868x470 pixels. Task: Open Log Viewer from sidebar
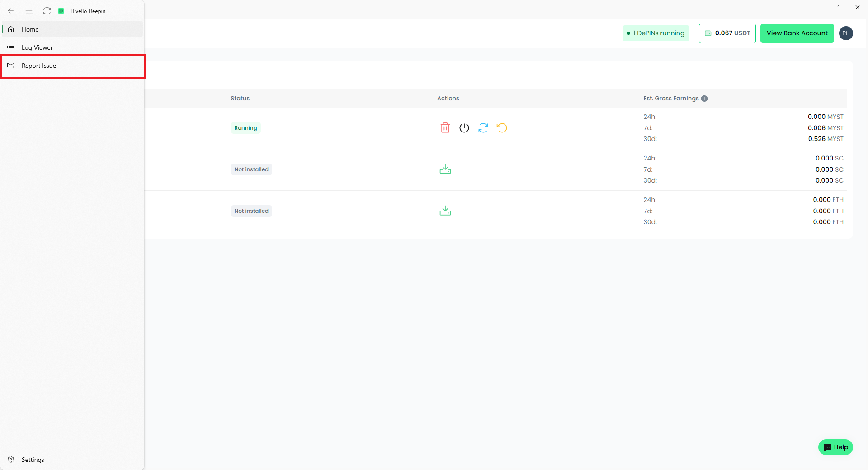click(x=37, y=47)
